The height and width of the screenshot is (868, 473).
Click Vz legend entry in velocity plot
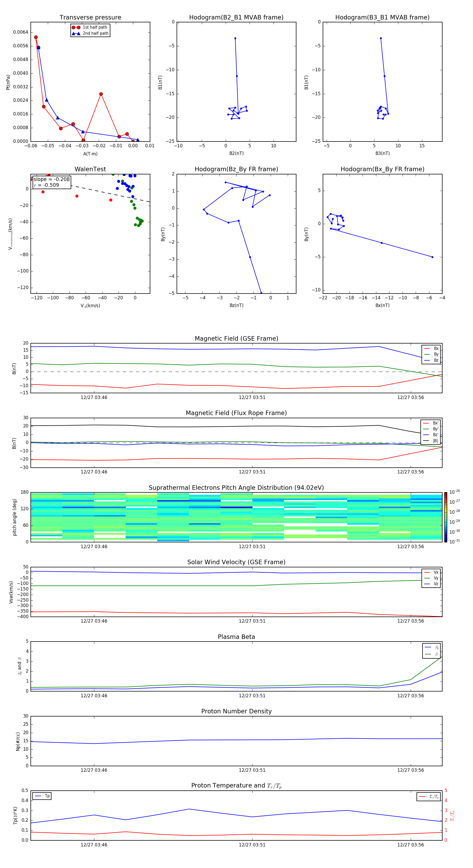pyautogui.click(x=431, y=584)
